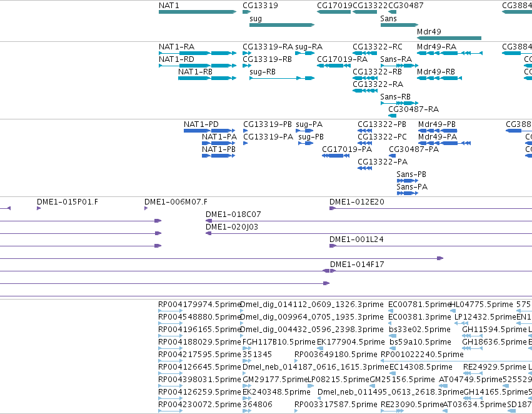Select the Sans-PA protein feature
Screen dimensions: 532x414
[408, 193]
